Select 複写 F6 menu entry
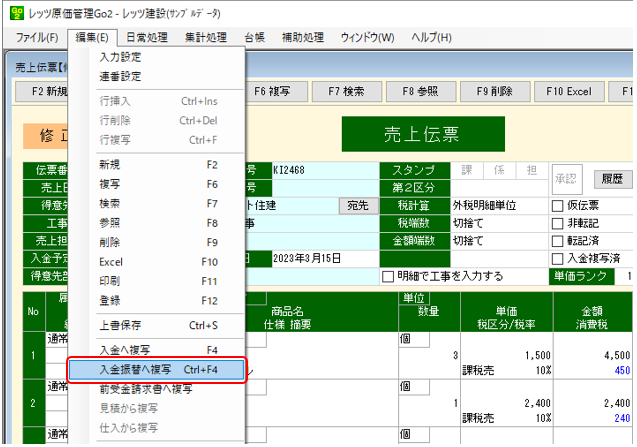Image resolution: width=637 pixels, height=447 pixels. pyautogui.click(x=158, y=184)
